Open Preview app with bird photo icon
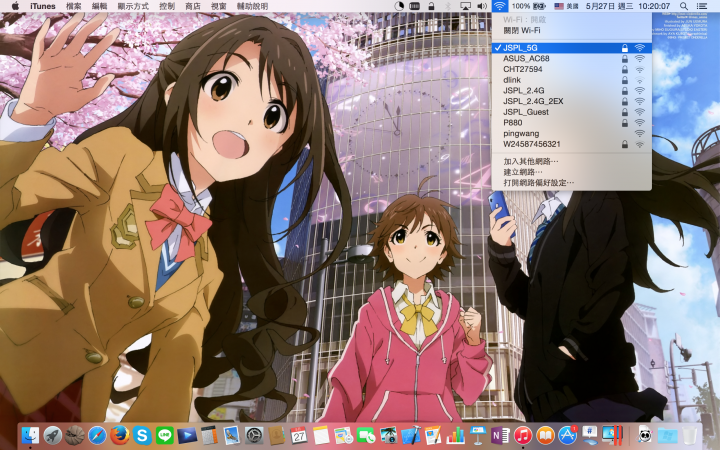The image size is (720, 450). point(232,435)
